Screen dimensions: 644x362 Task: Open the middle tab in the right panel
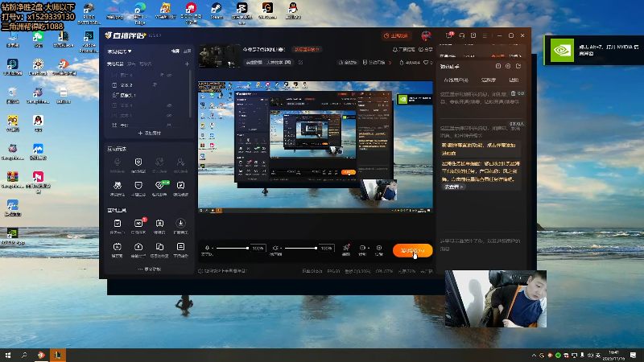pos(489,80)
